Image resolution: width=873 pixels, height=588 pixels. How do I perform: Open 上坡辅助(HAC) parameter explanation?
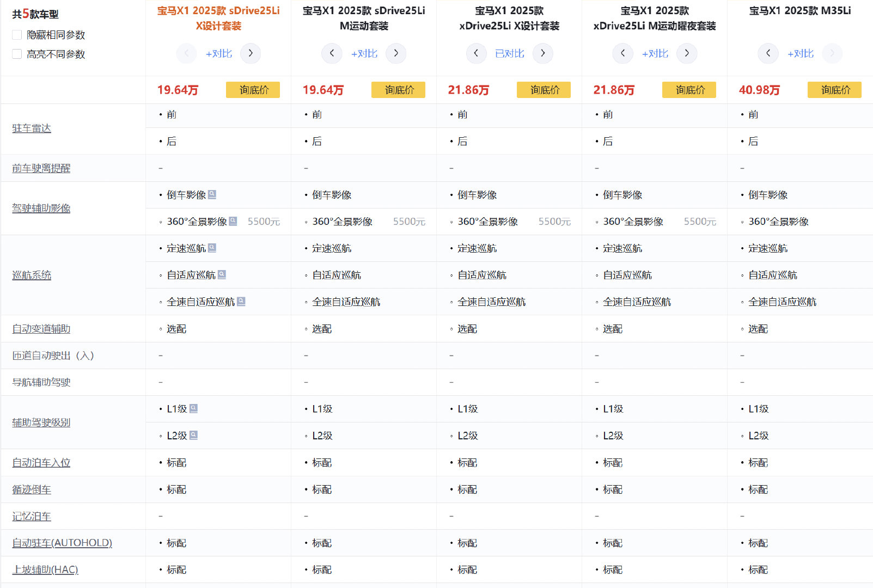coord(45,569)
